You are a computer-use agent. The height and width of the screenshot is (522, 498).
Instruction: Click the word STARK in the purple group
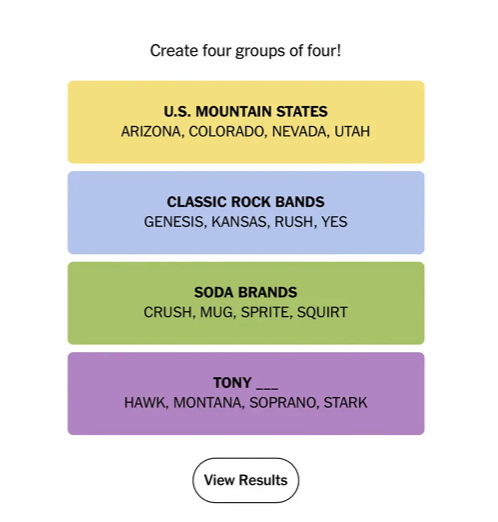coord(345,403)
